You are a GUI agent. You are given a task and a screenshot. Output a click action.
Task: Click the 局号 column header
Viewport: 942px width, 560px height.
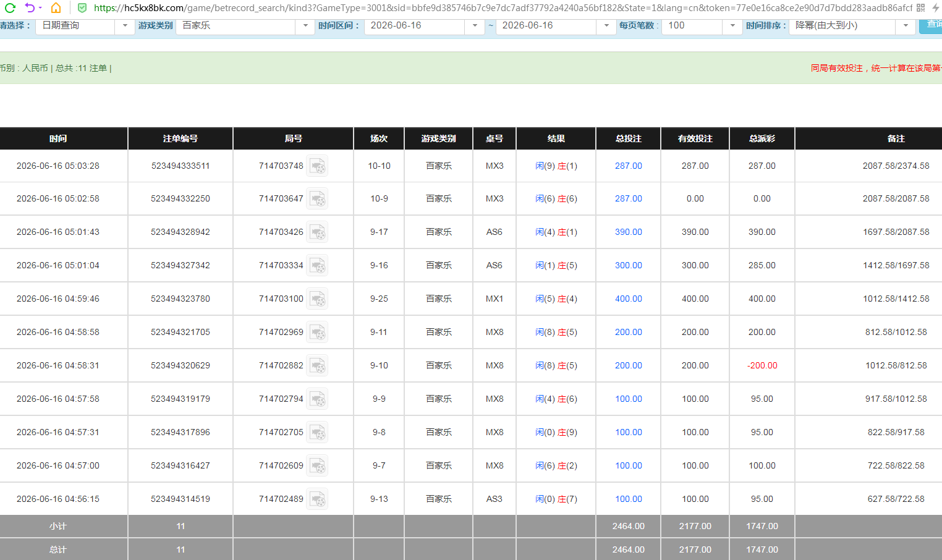tap(294, 138)
